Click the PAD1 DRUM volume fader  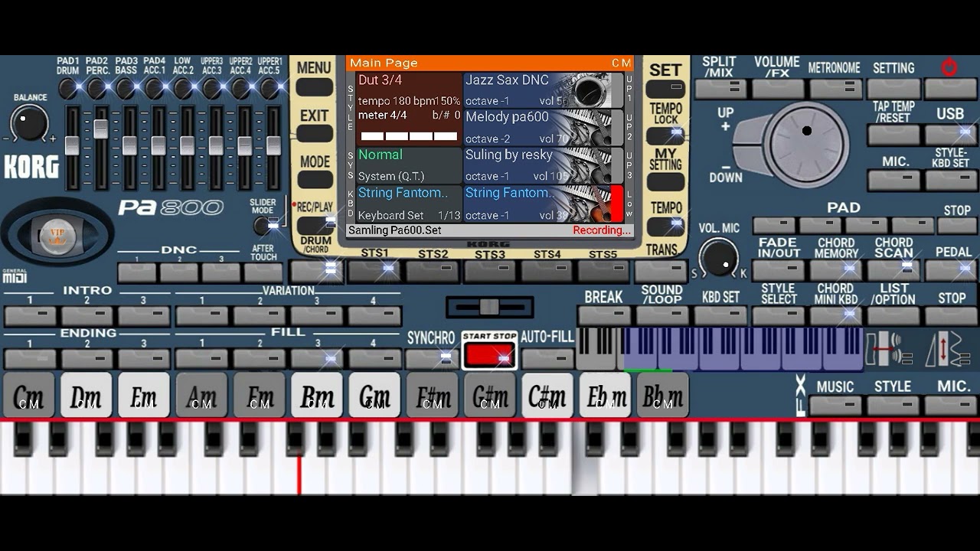coord(72,145)
